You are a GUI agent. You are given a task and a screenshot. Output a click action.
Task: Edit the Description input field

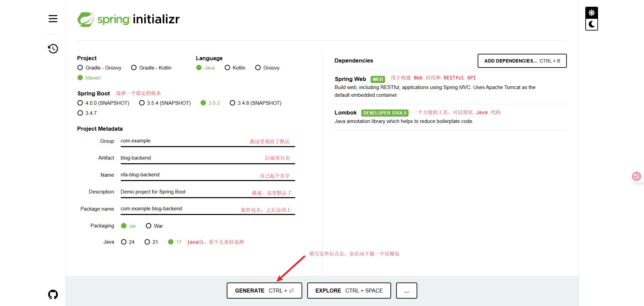208,192
